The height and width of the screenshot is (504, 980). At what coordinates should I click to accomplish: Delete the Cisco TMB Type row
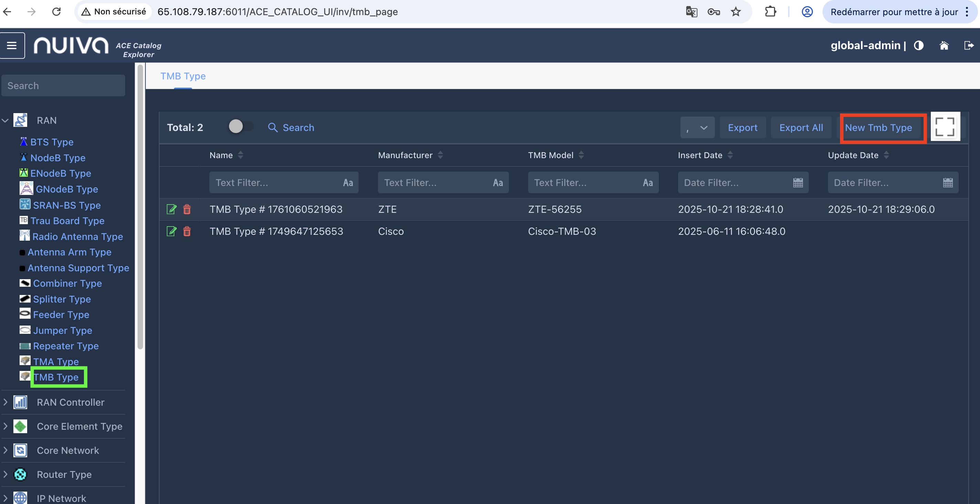pyautogui.click(x=187, y=231)
